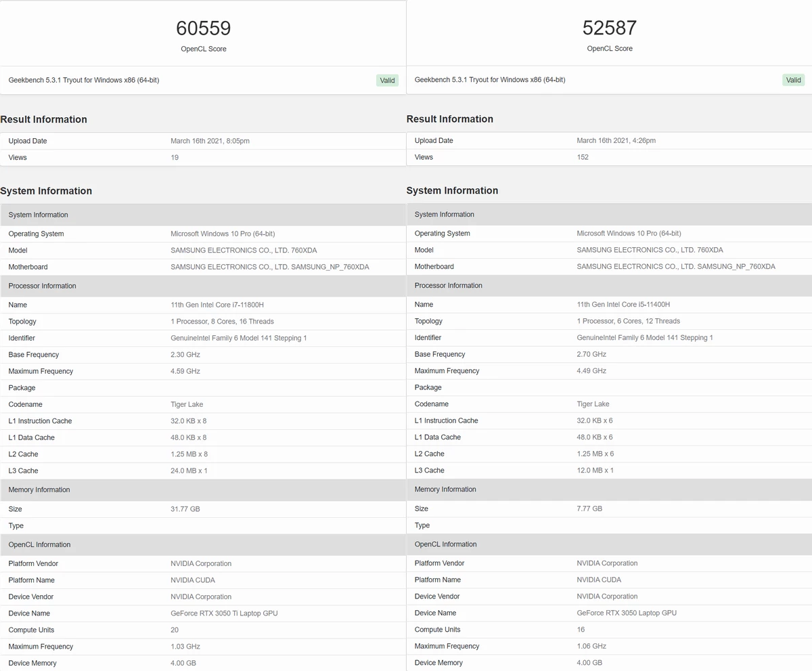This screenshot has height=671, width=812.
Task: Click the views value 152
Action: point(583,157)
